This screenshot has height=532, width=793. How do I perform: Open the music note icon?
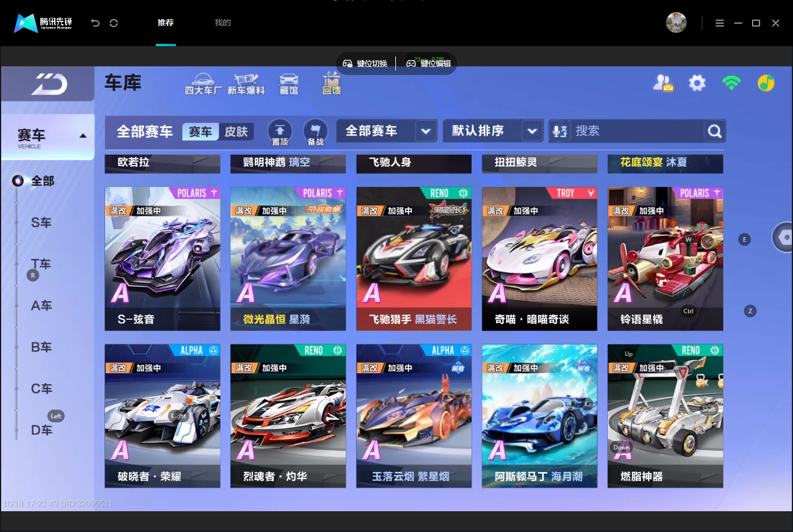tap(766, 83)
